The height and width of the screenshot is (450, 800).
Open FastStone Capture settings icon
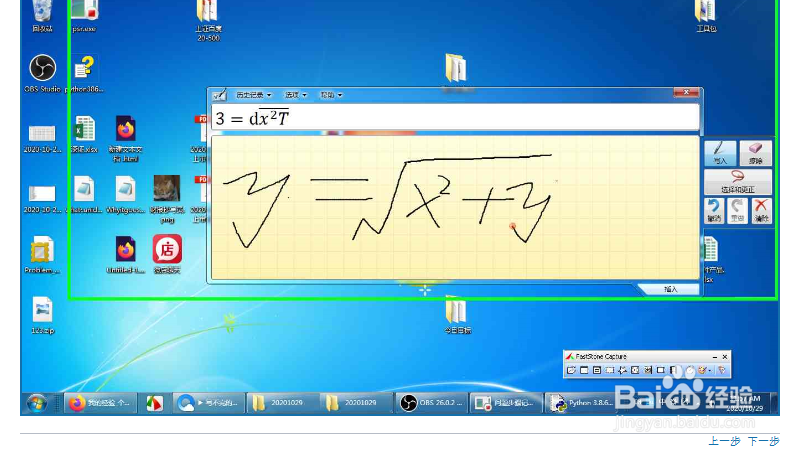(722, 370)
